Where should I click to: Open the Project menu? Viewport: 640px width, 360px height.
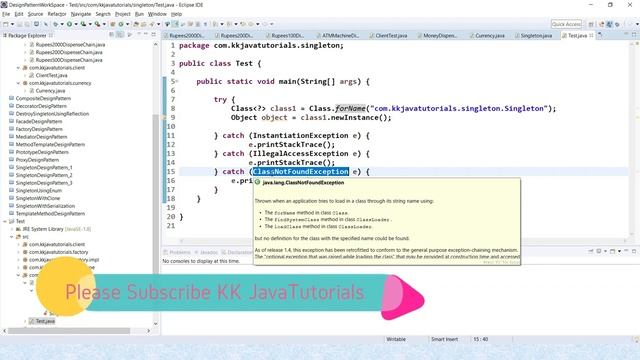(x=122, y=14)
